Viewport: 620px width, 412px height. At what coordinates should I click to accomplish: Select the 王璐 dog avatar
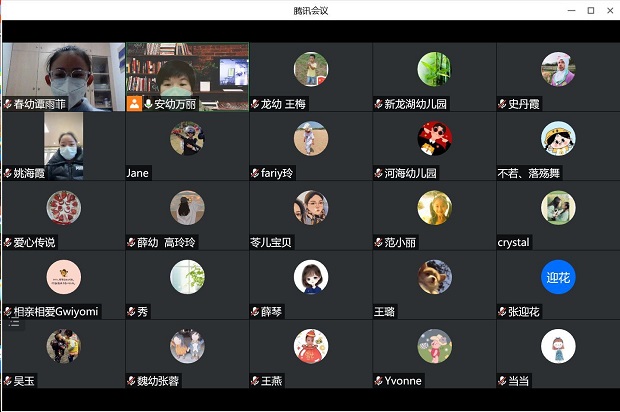point(434,277)
